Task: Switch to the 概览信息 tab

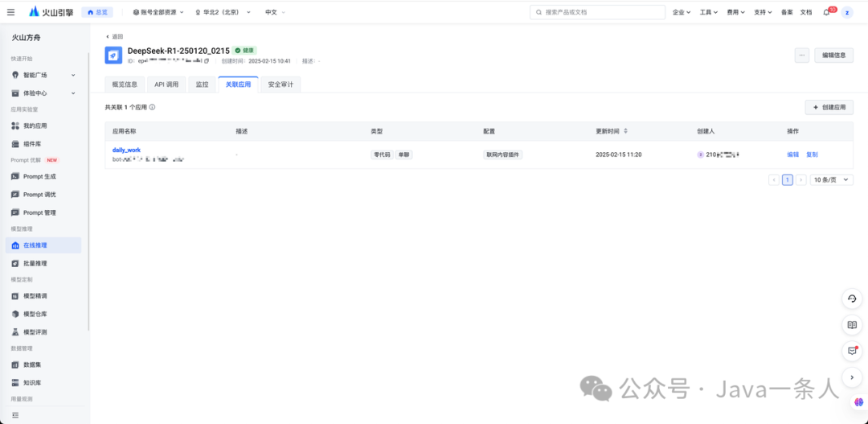Action: click(125, 84)
